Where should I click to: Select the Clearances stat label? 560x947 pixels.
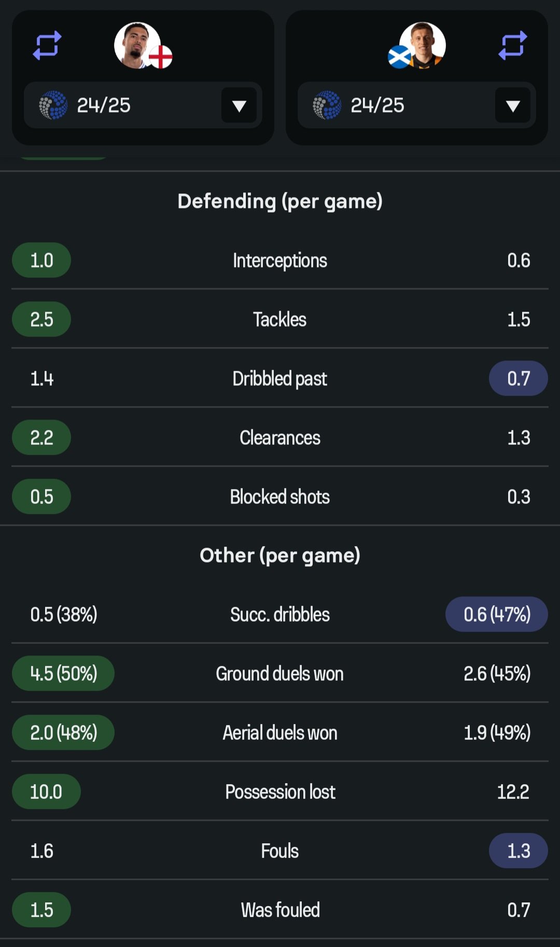[280, 438]
